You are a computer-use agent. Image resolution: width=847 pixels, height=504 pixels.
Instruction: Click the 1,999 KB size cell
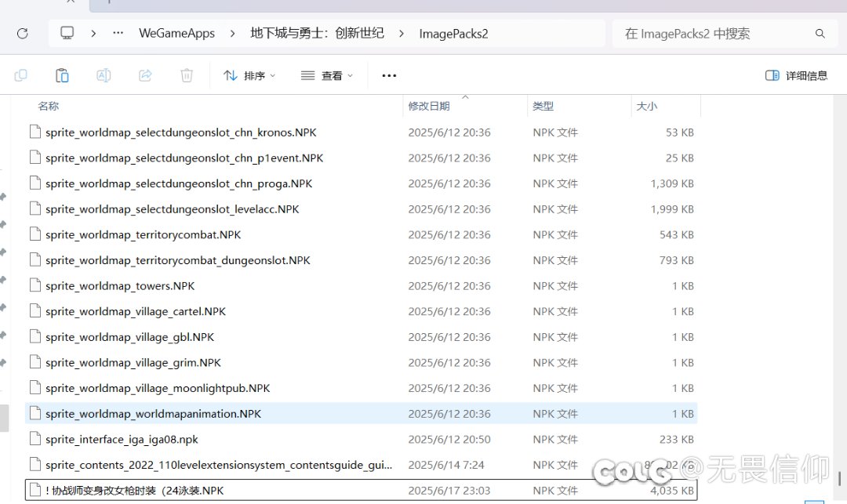(x=672, y=209)
